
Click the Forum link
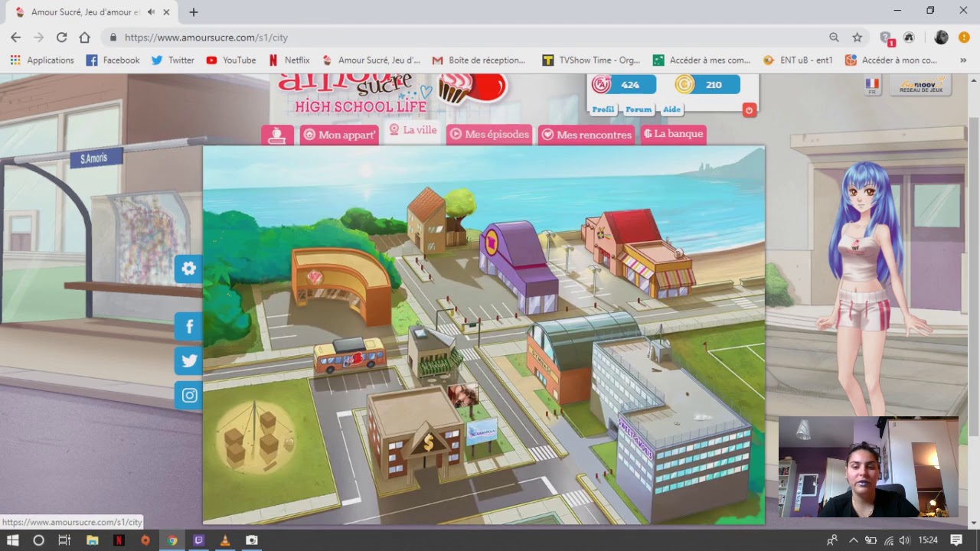click(x=639, y=109)
